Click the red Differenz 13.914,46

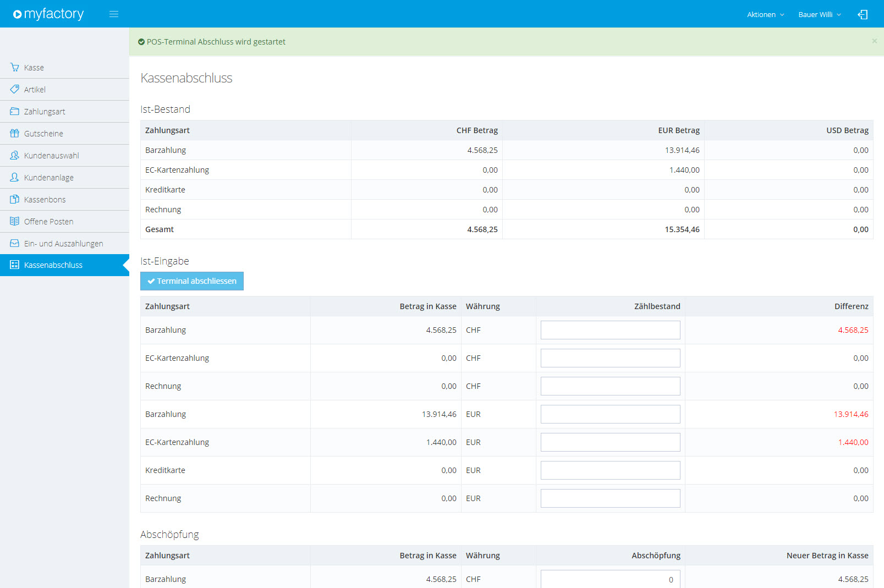851,414
